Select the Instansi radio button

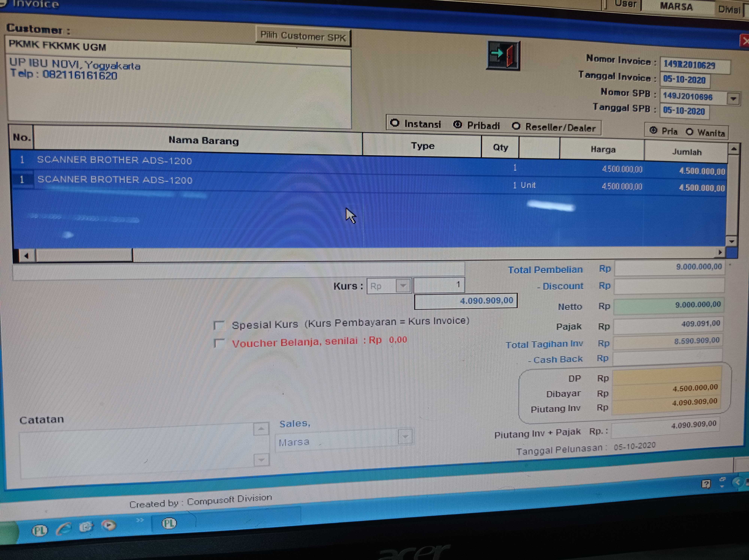pos(395,123)
